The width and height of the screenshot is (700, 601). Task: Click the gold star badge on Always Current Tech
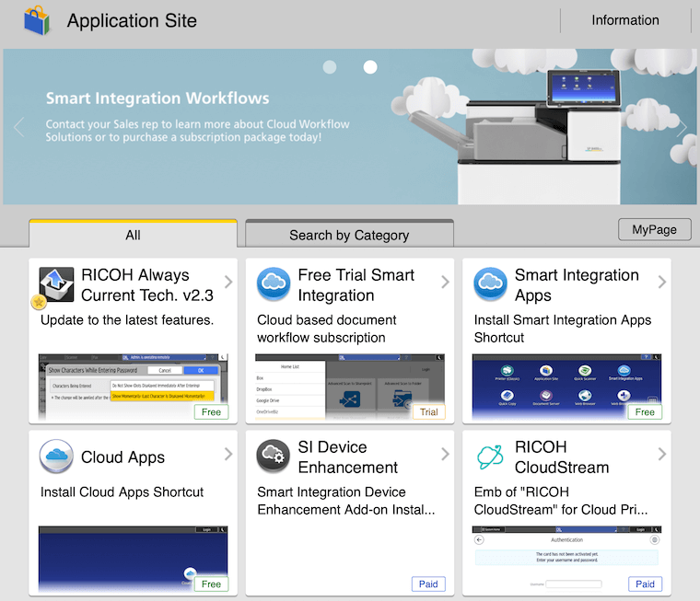(39, 303)
